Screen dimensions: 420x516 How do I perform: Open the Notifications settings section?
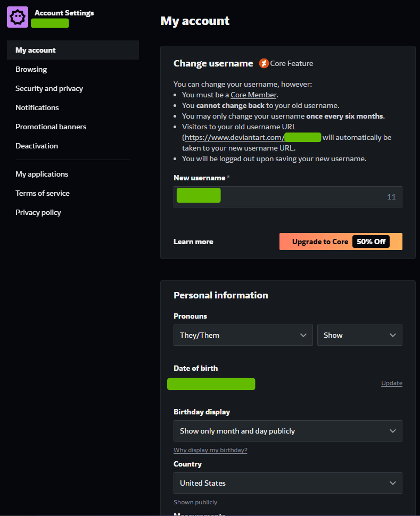point(37,107)
